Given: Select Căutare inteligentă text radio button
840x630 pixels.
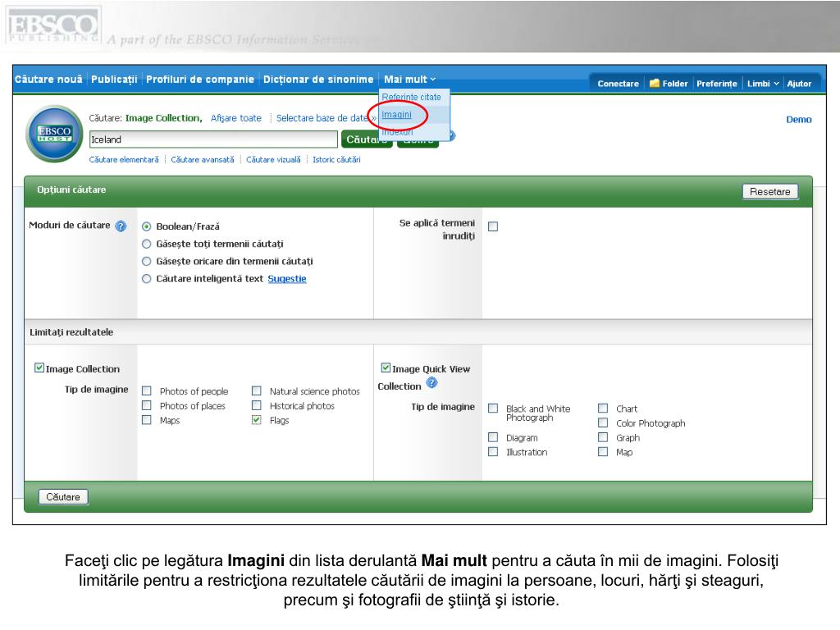Looking at the screenshot, I should 146,279.
